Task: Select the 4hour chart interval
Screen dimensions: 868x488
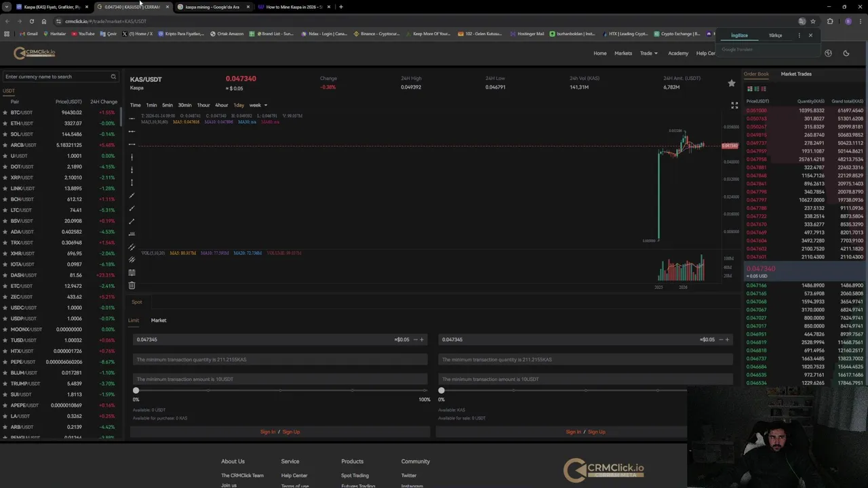Action: (221, 105)
